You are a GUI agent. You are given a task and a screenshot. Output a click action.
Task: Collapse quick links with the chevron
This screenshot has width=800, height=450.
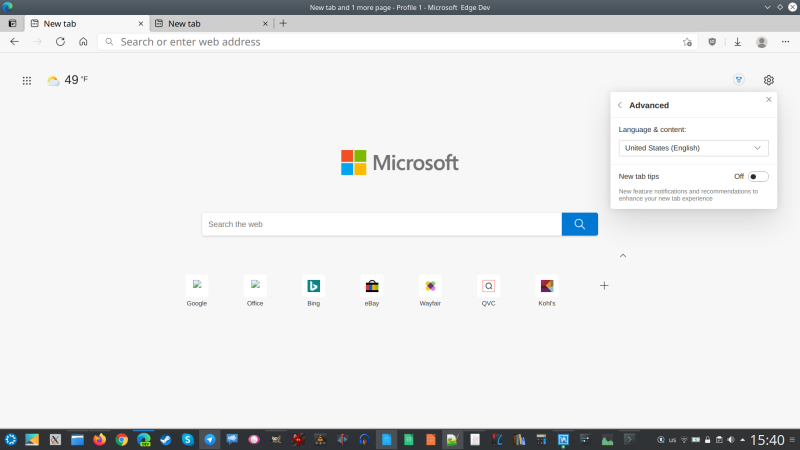click(623, 256)
